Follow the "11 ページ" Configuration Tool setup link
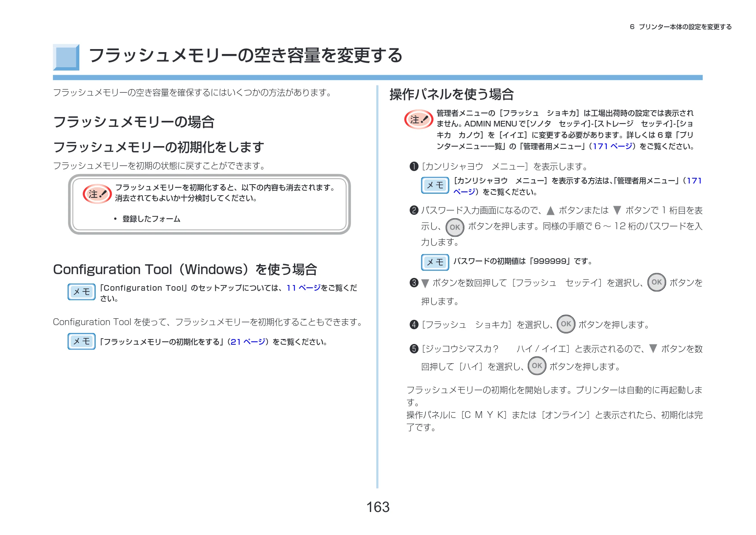This screenshot has width=756, height=535. click(303, 288)
